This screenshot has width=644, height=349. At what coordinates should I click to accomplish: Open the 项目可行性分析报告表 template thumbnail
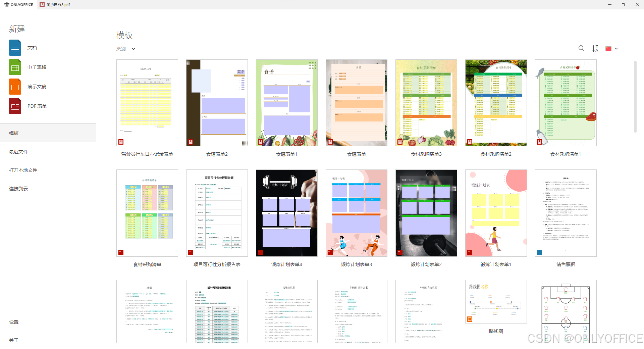(x=217, y=213)
